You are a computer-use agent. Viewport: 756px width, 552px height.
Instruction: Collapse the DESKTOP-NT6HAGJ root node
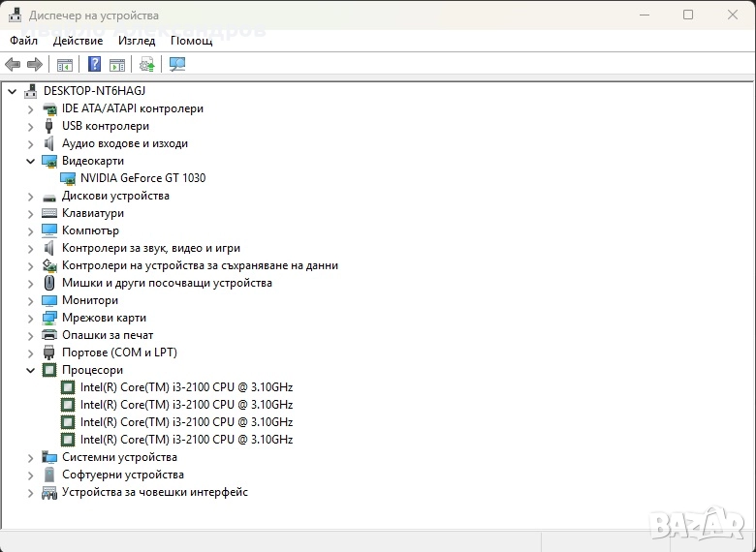(12, 91)
